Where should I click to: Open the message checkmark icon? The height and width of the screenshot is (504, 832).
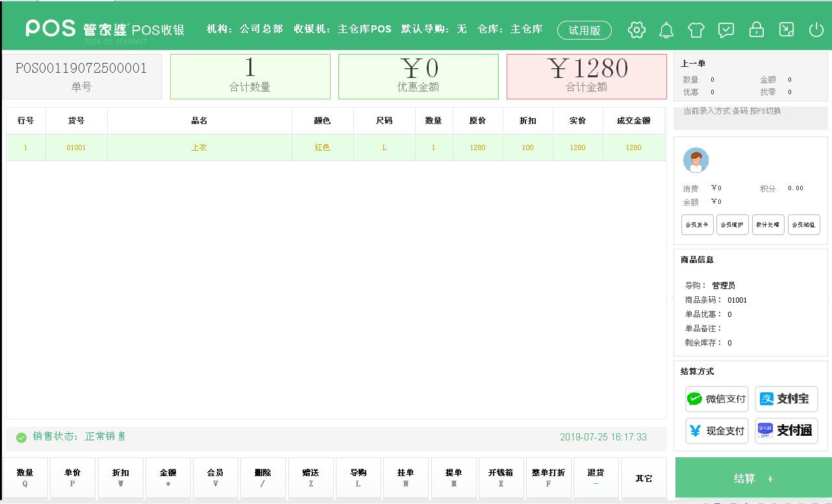click(726, 30)
